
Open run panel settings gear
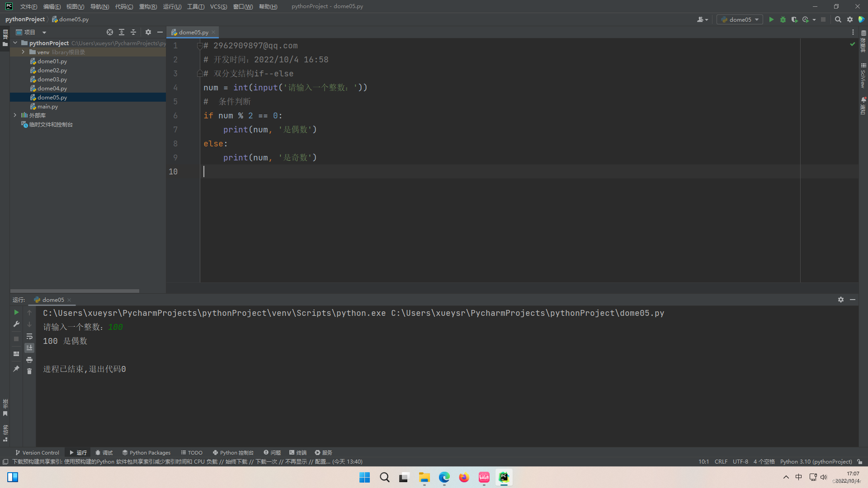tap(840, 300)
